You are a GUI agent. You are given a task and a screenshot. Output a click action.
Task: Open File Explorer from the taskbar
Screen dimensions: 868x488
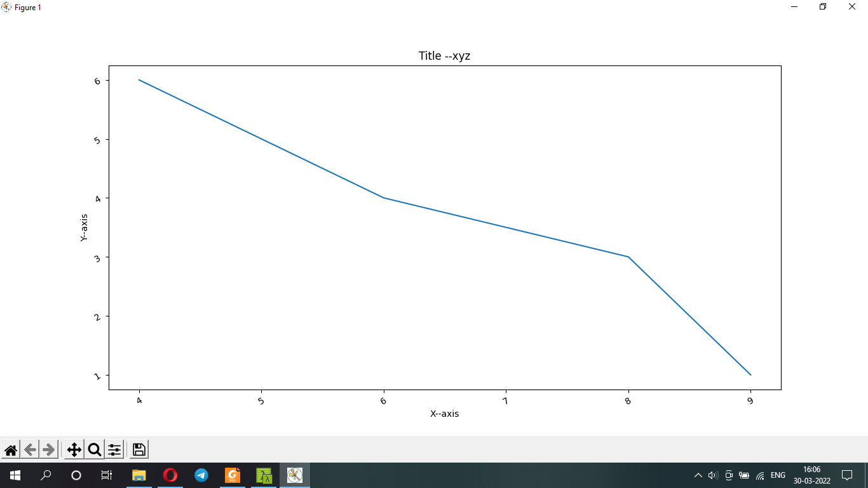point(139,475)
